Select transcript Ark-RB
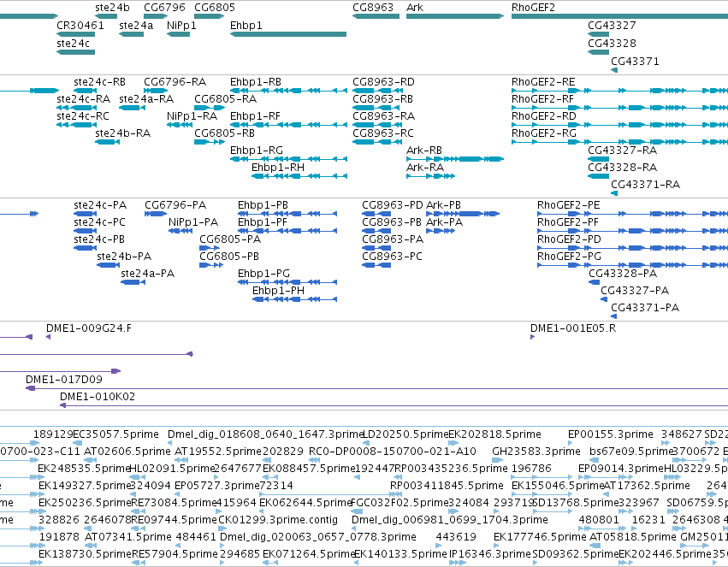Image resolution: width=728 pixels, height=567 pixels. click(424, 151)
